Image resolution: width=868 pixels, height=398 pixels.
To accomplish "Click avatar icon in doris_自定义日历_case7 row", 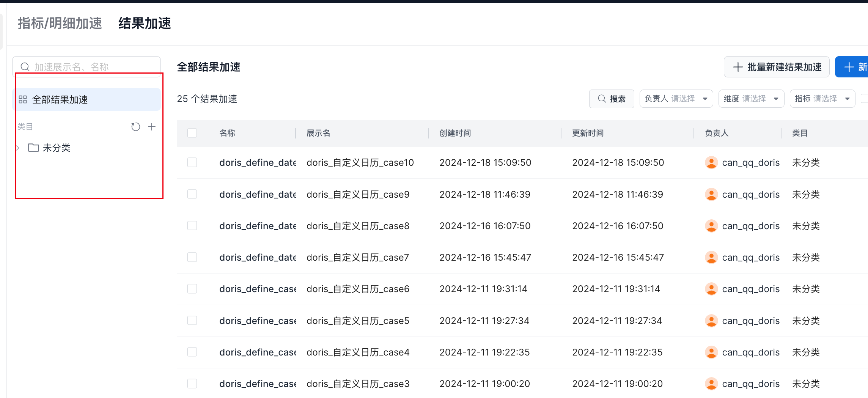I will pos(711,257).
